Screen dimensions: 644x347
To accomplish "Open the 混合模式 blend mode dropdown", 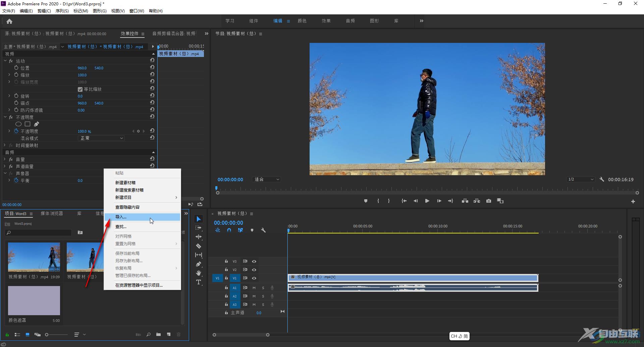I will click(x=102, y=138).
